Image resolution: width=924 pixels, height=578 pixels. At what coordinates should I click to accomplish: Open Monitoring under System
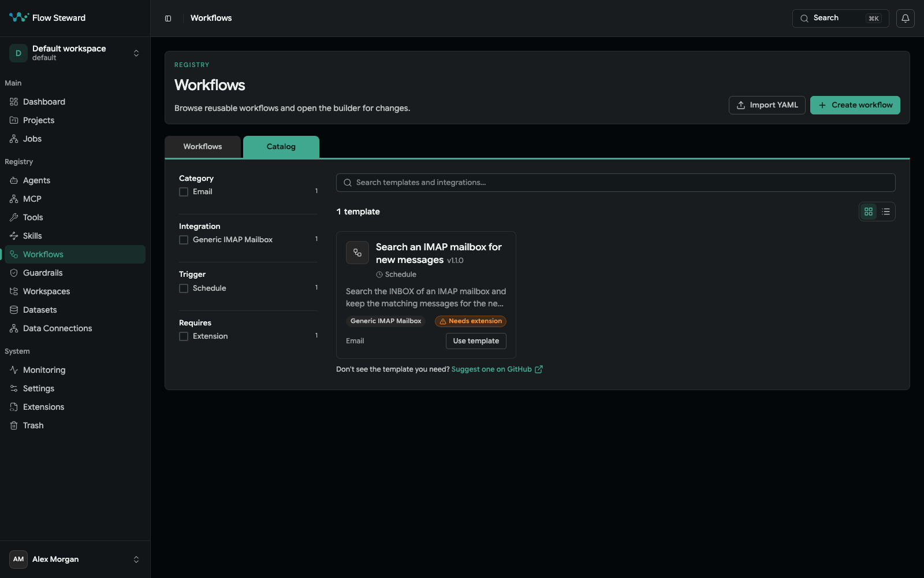point(75,370)
